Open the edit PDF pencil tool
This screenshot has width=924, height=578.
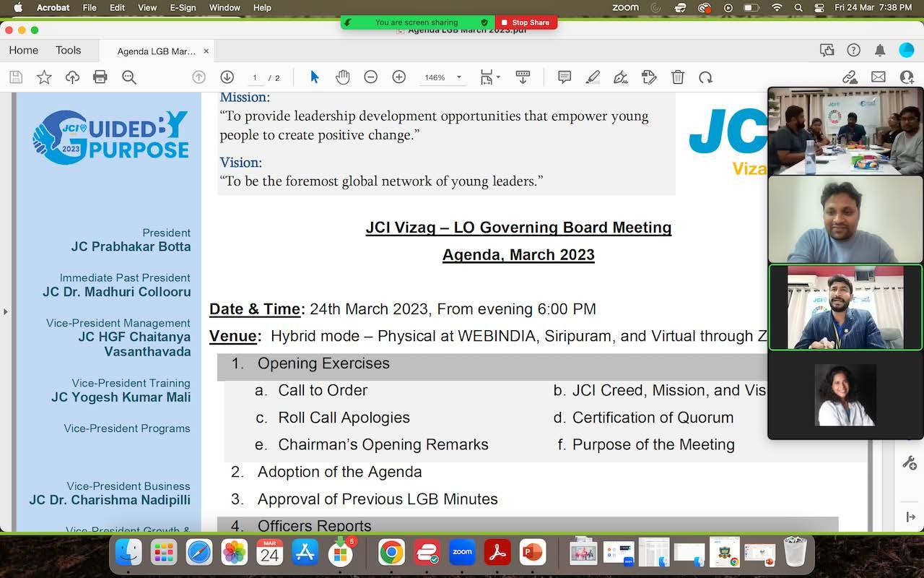pos(649,77)
